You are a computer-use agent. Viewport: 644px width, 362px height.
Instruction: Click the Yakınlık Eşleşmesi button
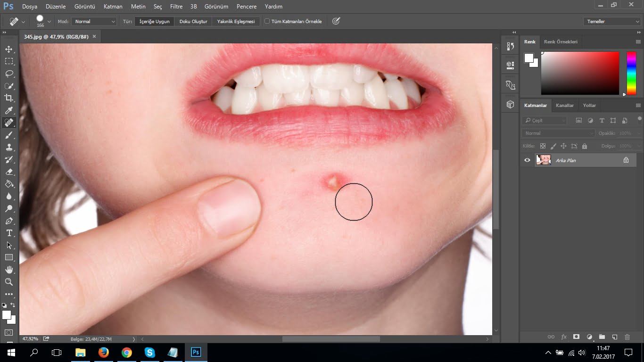coord(236,21)
